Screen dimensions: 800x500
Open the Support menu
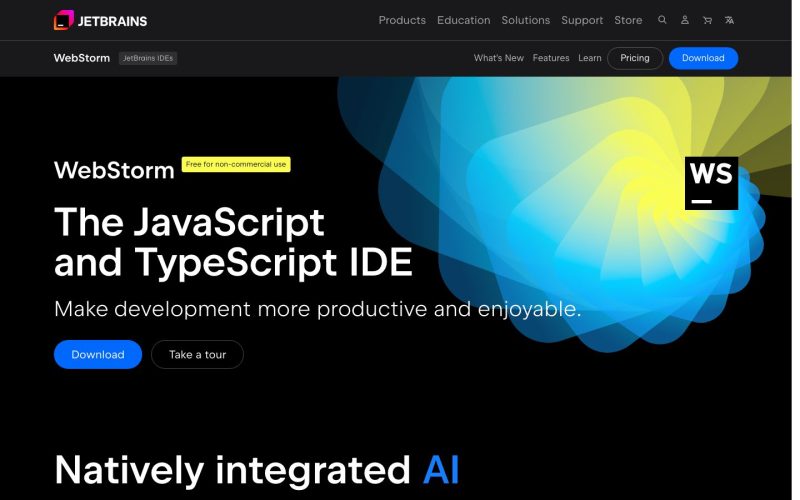point(582,20)
